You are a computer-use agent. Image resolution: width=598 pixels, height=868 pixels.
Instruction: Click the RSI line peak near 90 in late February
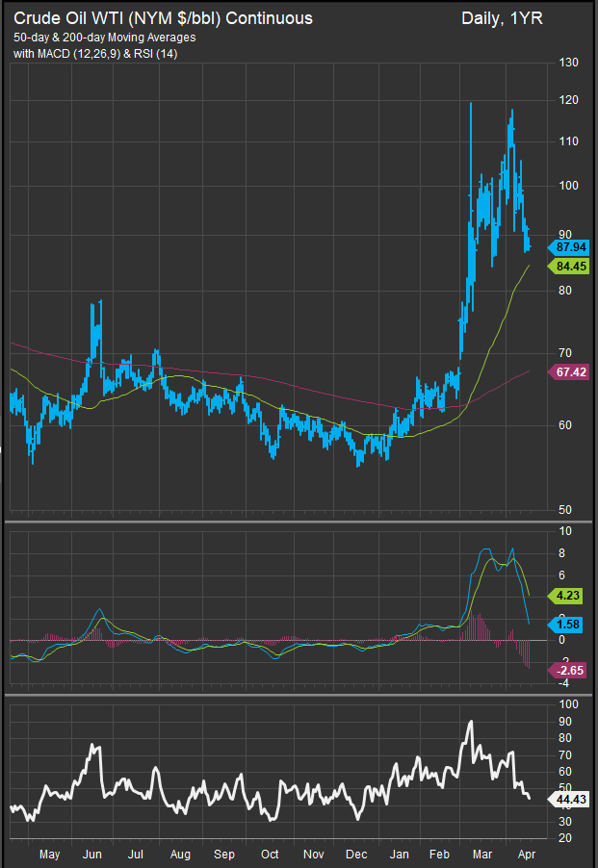tap(470, 722)
